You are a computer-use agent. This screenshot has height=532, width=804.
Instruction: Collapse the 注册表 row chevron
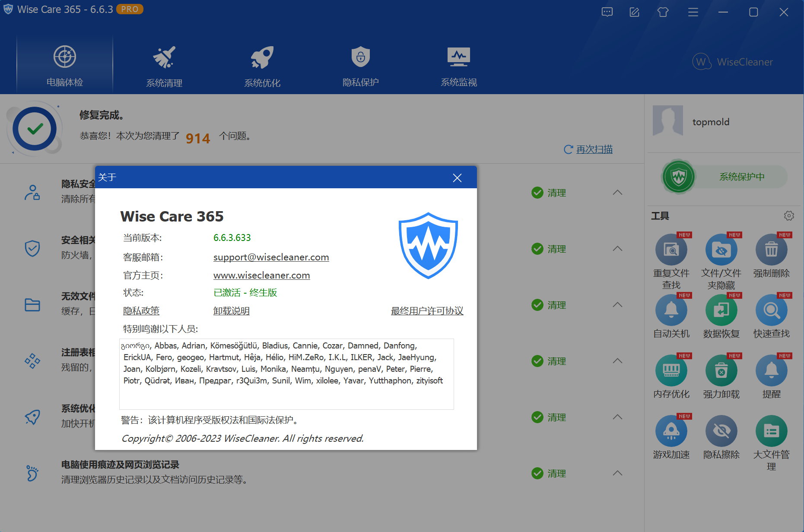tap(617, 361)
